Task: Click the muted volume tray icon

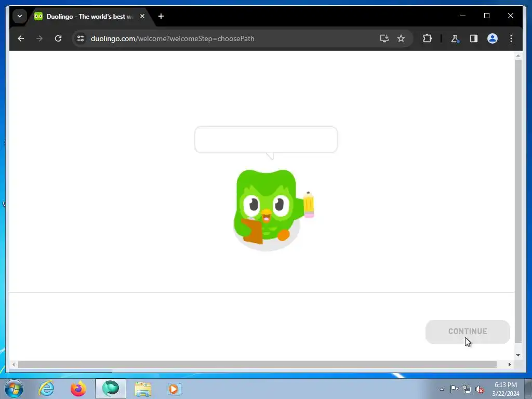Action: tap(480, 389)
